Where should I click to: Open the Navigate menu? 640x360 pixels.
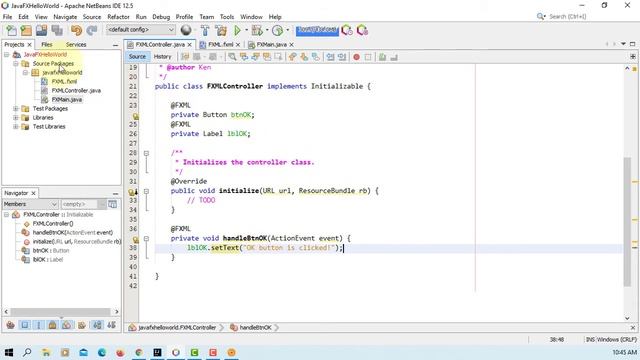[x=65, y=17]
